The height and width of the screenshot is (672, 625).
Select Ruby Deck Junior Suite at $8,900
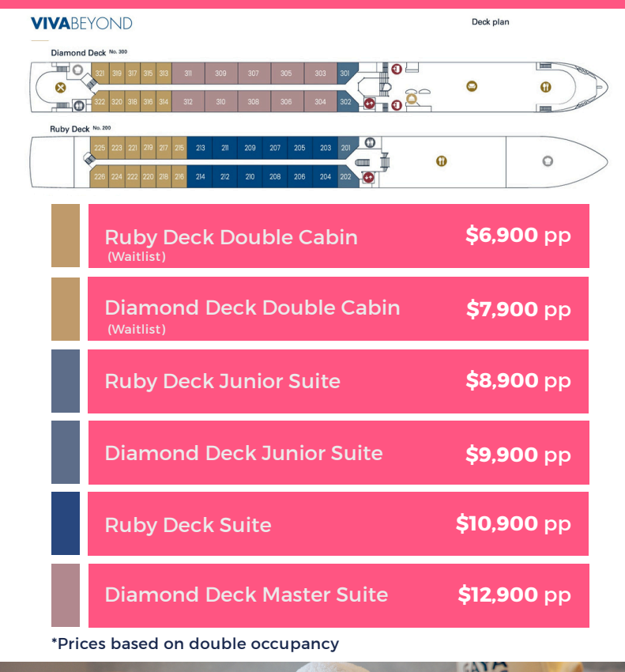coord(338,381)
